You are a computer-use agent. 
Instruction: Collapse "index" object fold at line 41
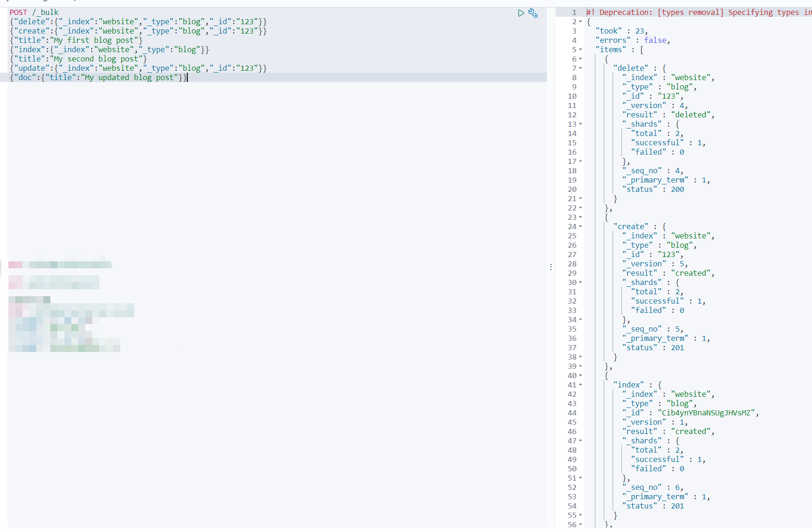(x=580, y=385)
